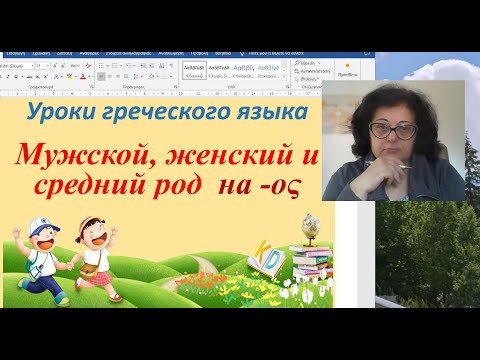
Task: Toggle Align Left paragraph alignment
Action: (x=101, y=77)
